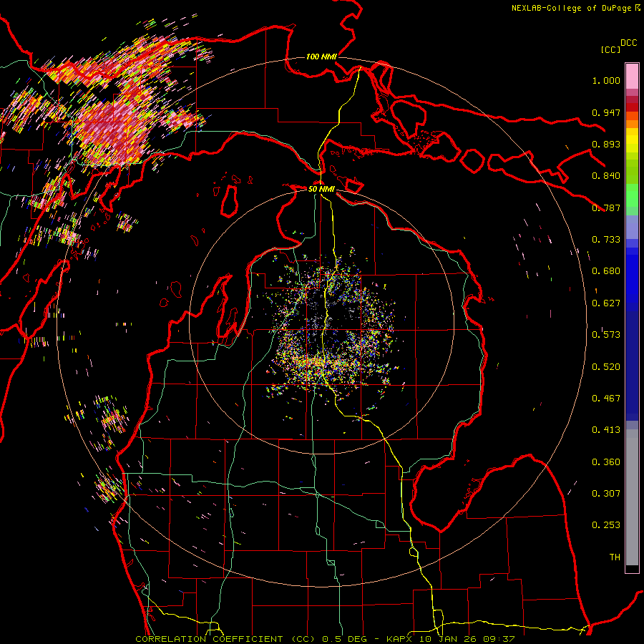This screenshot has height=644, width=644.
Task: Pick the dark navy segment near 0.520
Action: click(x=632, y=366)
